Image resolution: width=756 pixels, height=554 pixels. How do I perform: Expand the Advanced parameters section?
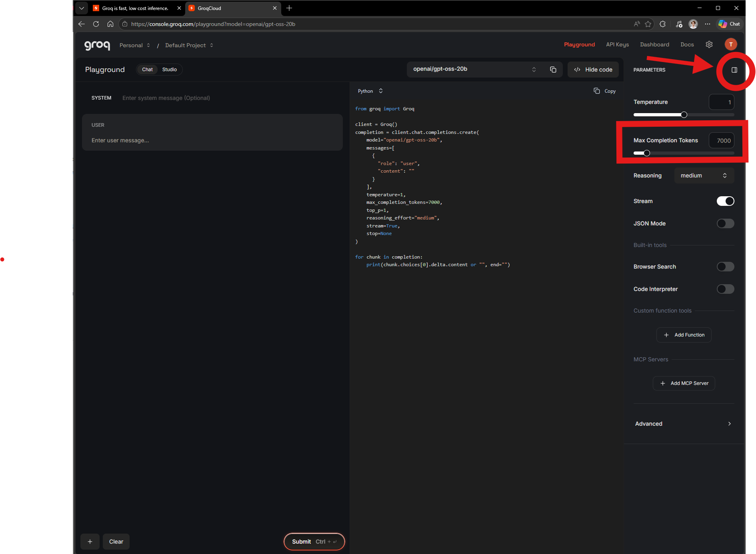pyautogui.click(x=684, y=424)
